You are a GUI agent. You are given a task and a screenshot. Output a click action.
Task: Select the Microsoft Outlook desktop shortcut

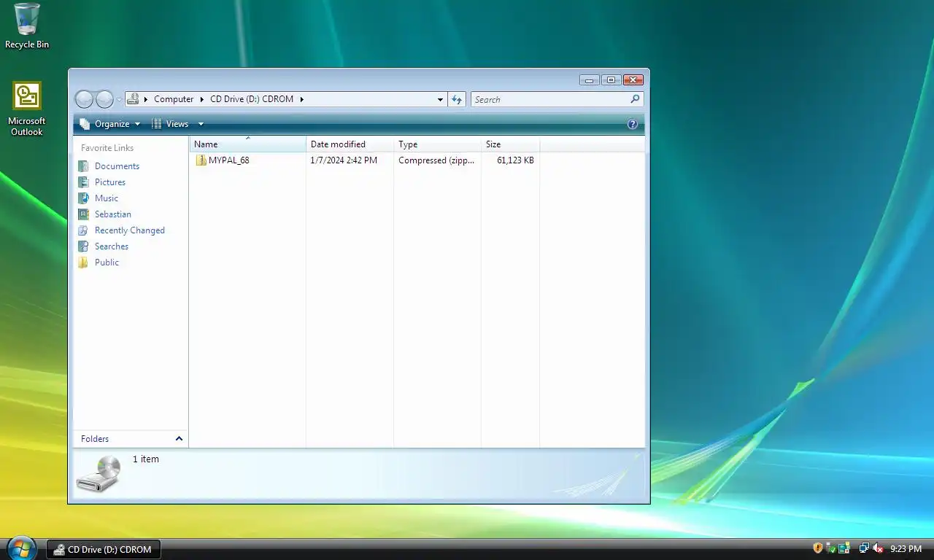tap(27, 109)
